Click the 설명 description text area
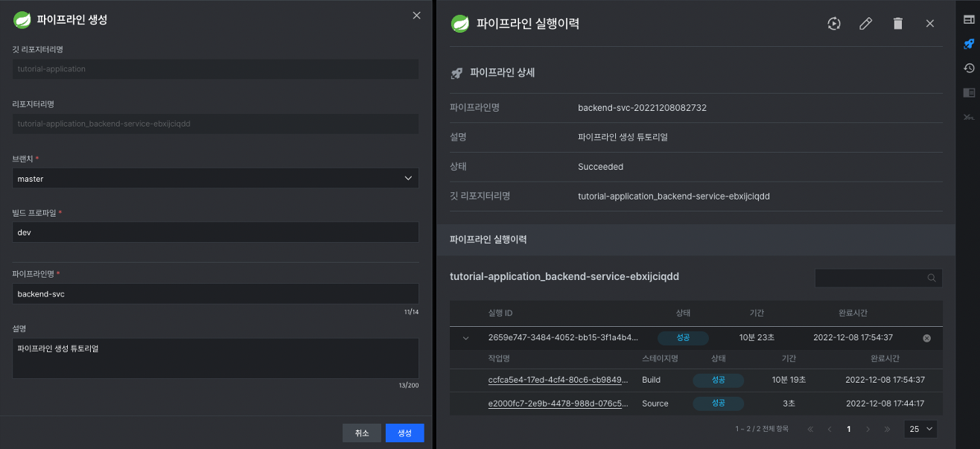Screen dimensions: 980x449 (x=216, y=358)
